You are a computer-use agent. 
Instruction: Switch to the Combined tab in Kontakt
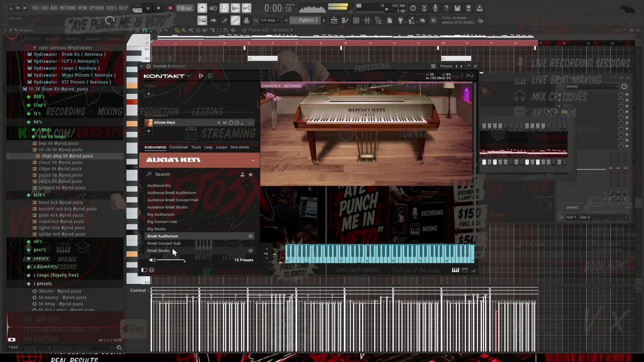pyautogui.click(x=178, y=147)
